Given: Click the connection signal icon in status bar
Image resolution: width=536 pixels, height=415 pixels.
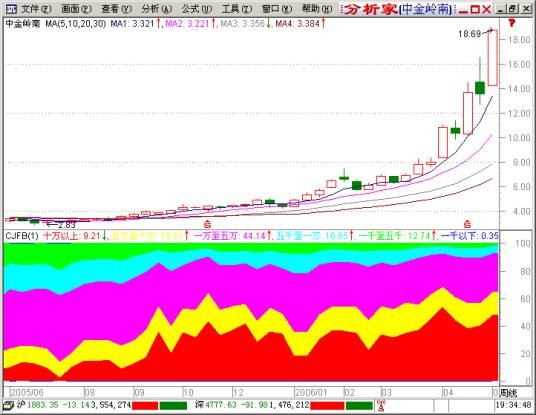Looking at the screenshot, I should 381,406.
